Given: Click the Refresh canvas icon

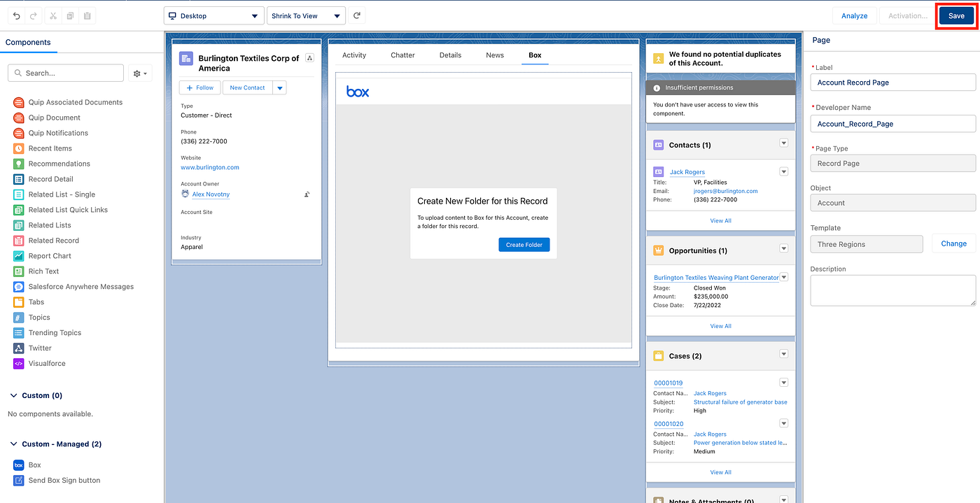Looking at the screenshot, I should pos(357,15).
